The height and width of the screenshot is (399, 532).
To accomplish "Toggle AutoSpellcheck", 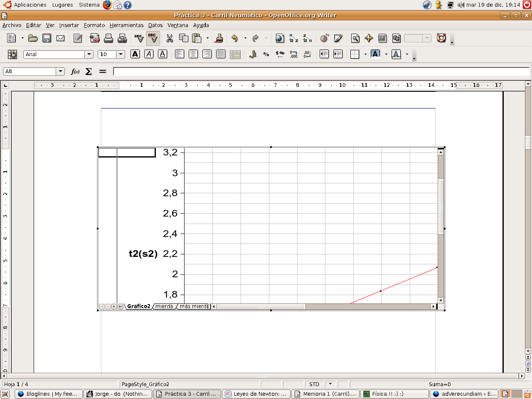I will (x=153, y=38).
